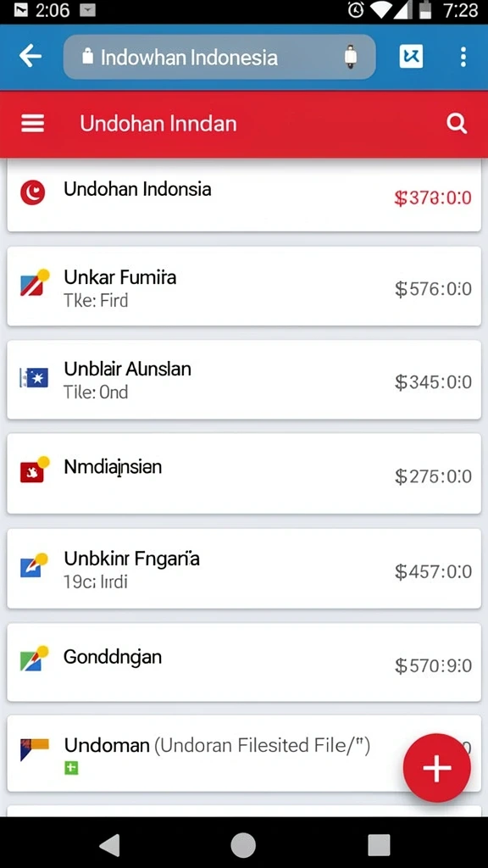488x868 pixels.
Task: Tap the Android home navigation button
Action: point(243,845)
